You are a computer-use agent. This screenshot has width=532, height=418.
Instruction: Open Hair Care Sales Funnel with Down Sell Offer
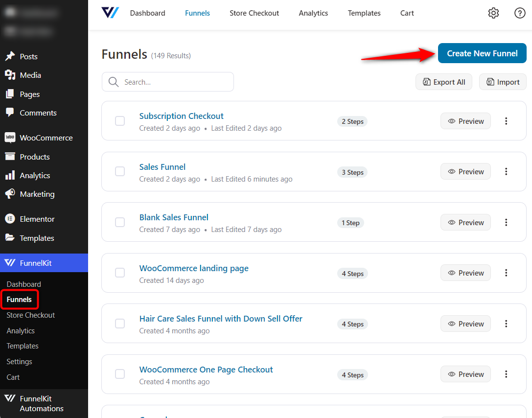pyautogui.click(x=221, y=319)
